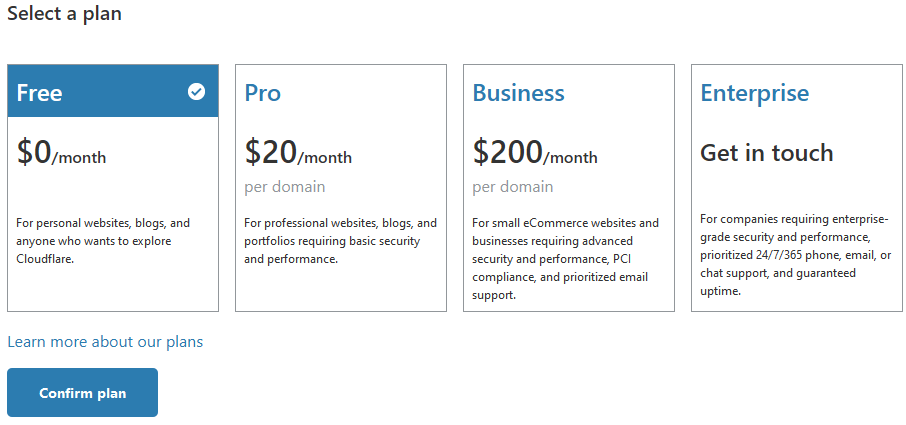This screenshot has height=425, width=906.
Task: Click the $20/month price
Action: tap(298, 153)
